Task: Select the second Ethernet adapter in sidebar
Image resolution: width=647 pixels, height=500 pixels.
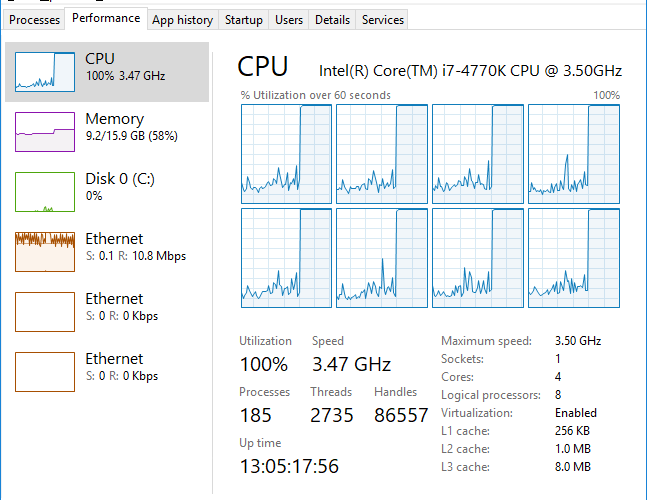Action: pos(45,311)
